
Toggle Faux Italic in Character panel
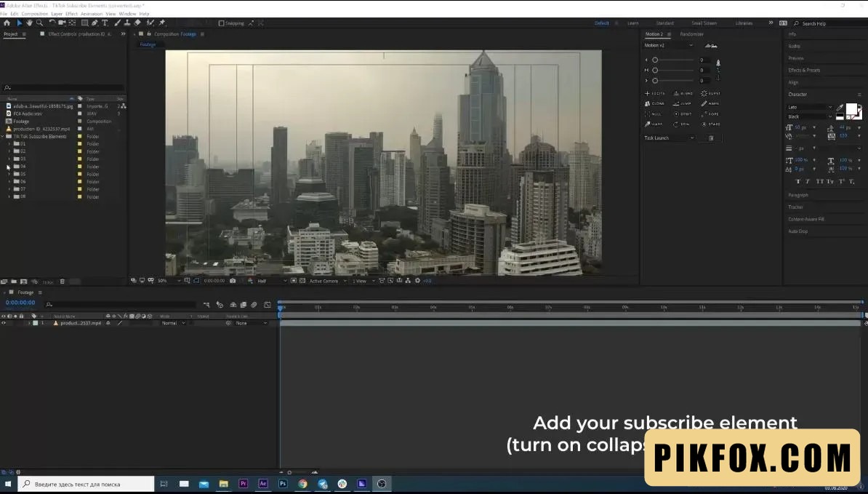[808, 182]
